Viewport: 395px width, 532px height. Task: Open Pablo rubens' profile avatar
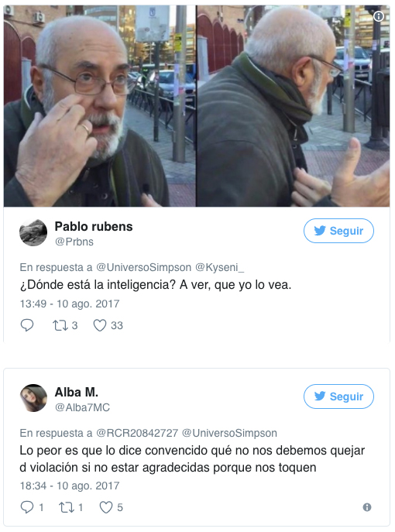[33, 232]
